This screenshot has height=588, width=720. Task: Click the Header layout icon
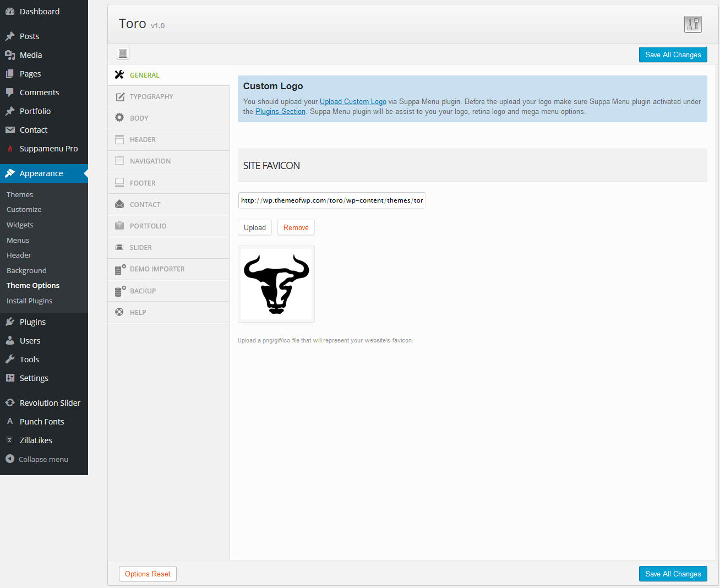click(x=119, y=140)
